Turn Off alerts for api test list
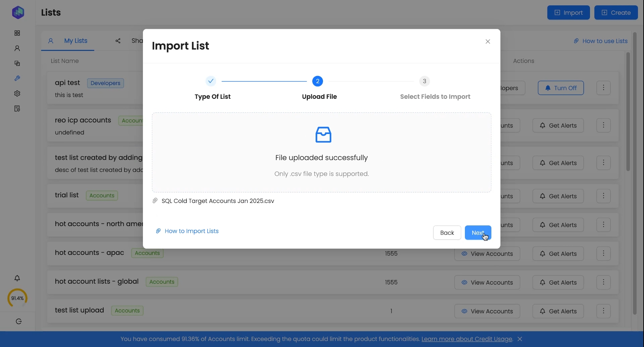 (560, 88)
